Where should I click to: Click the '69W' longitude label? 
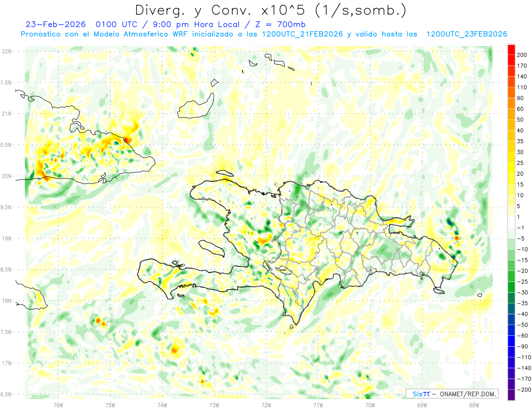click(422, 405)
